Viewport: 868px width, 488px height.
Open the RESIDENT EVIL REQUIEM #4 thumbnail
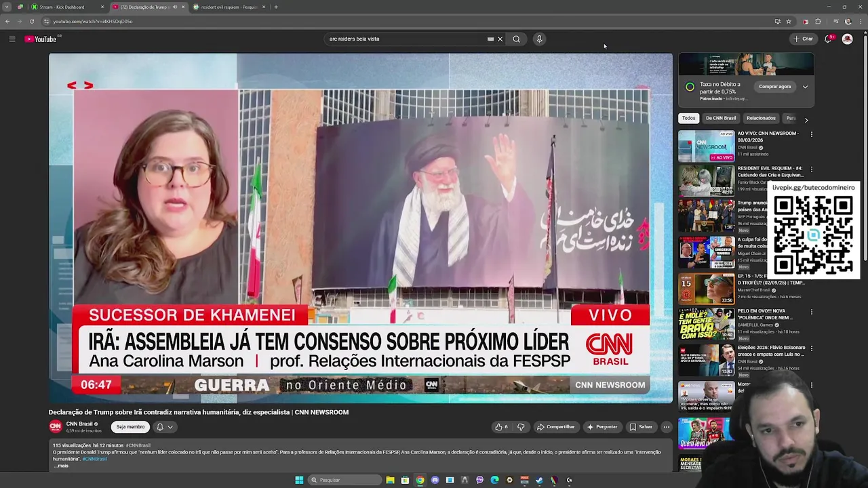coord(706,181)
